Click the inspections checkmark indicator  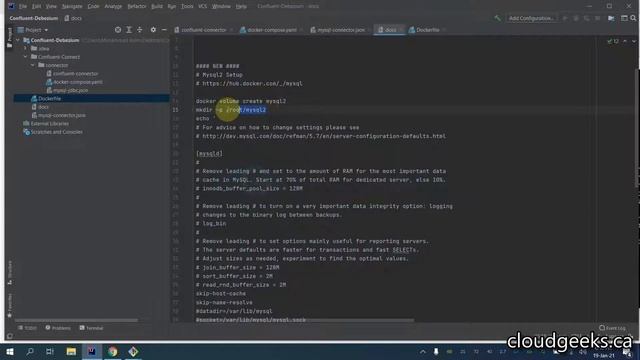pyautogui.click(x=613, y=41)
